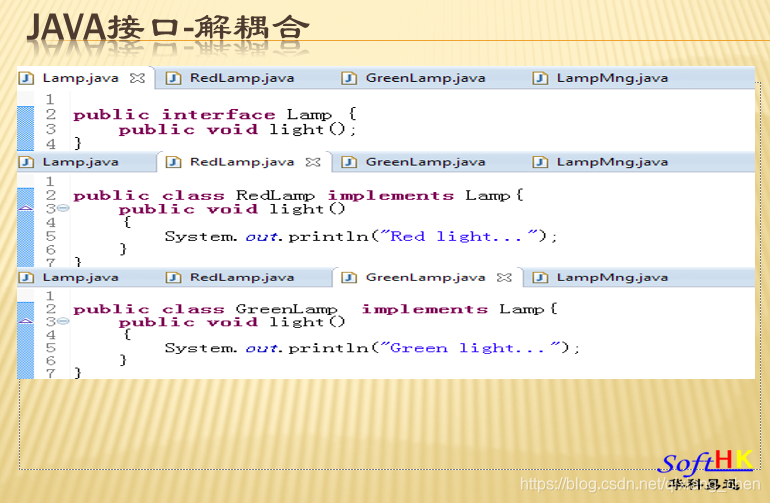Open LampMng.java tab in bottom editor
The height and width of the screenshot is (503, 770).
[612, 278]
